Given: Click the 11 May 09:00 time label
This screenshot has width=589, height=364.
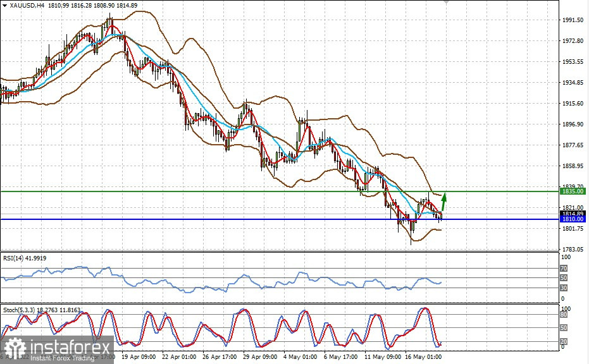Looking at the screenshot, I should (x=383, y=357).
